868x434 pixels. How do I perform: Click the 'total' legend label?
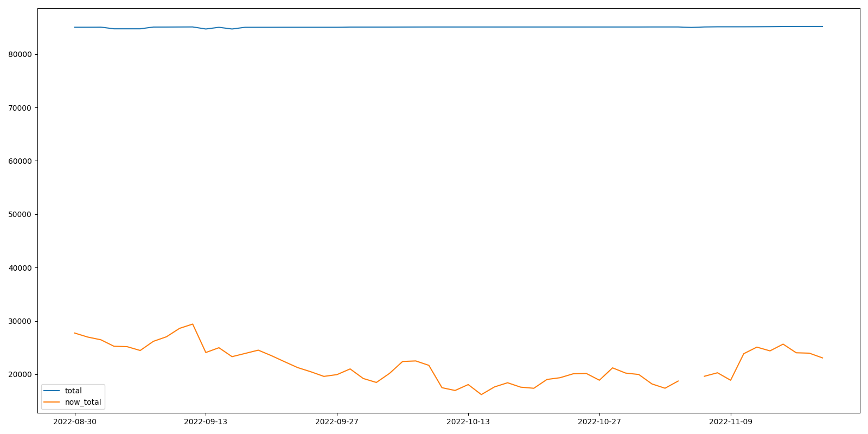coord(73,391)
